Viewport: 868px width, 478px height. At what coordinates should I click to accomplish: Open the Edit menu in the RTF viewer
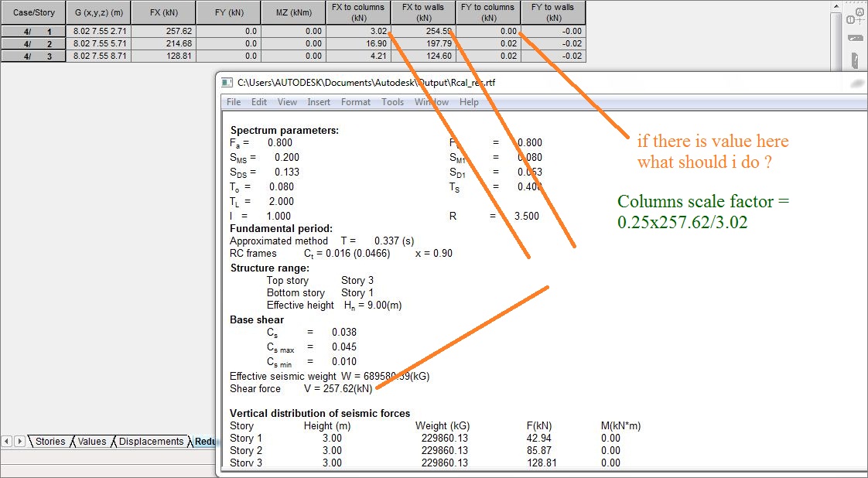coord(259,102)
